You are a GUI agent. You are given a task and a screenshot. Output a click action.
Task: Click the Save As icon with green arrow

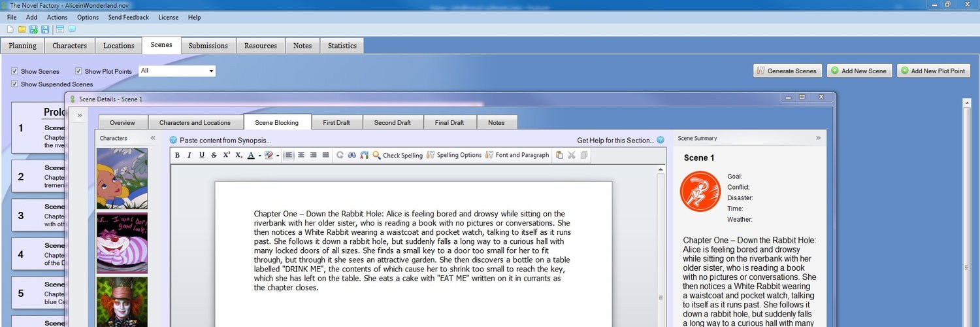point(33,29)
